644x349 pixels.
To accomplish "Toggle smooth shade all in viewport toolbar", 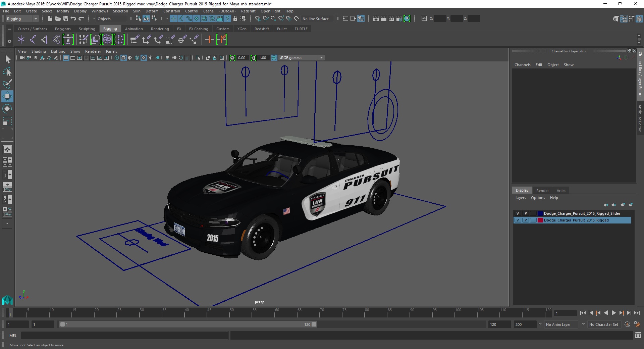I will tap(123, 58).
